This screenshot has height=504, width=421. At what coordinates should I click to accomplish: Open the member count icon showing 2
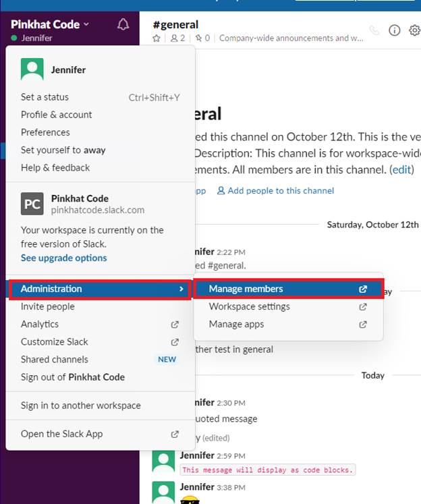177,38
